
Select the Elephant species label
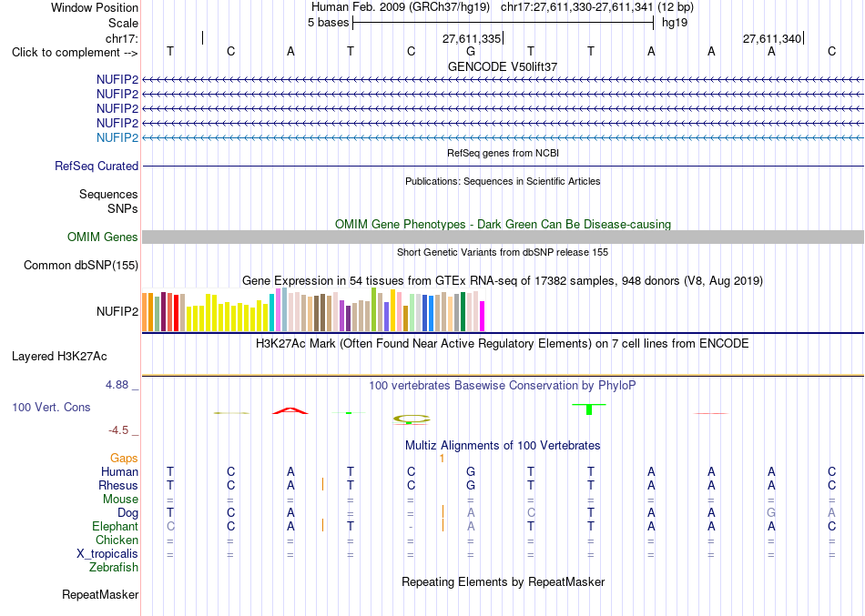(x=115, y=526)
